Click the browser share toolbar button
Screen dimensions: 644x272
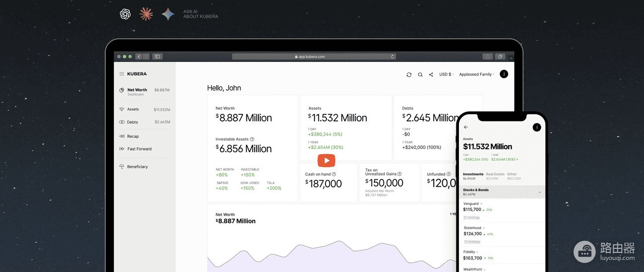pyautogui.click(x=488, y=56)
